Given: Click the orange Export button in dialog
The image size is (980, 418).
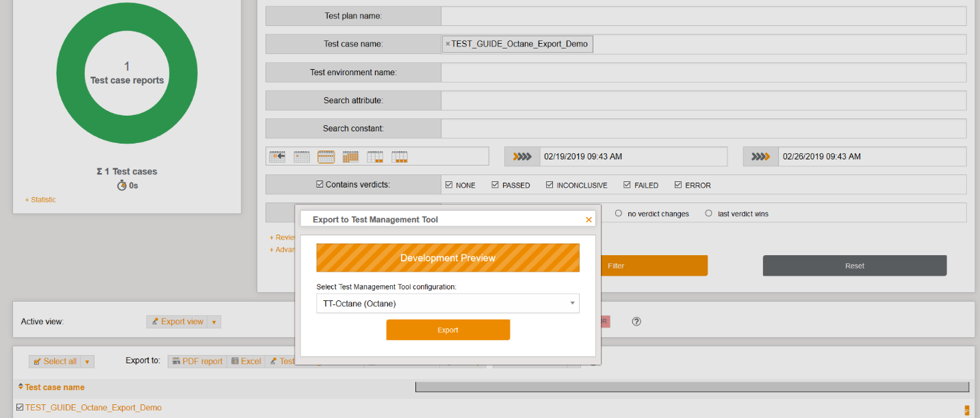Looking at the screenshot, I should 448,330.
